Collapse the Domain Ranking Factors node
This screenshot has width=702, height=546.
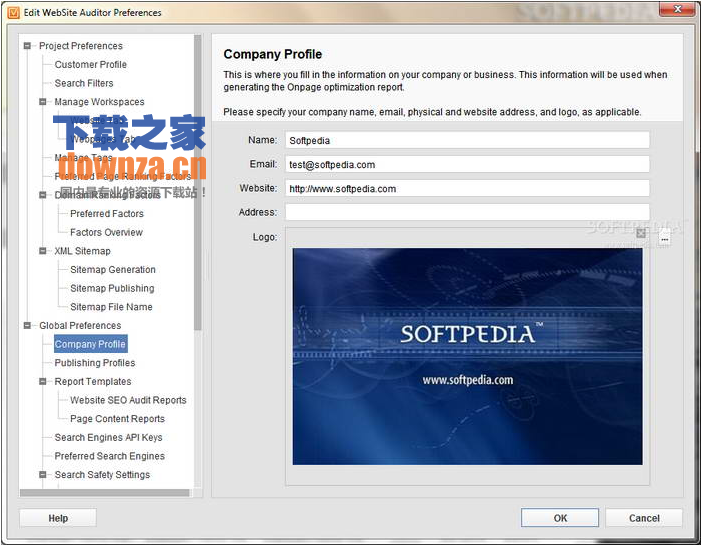pos(43,195)
